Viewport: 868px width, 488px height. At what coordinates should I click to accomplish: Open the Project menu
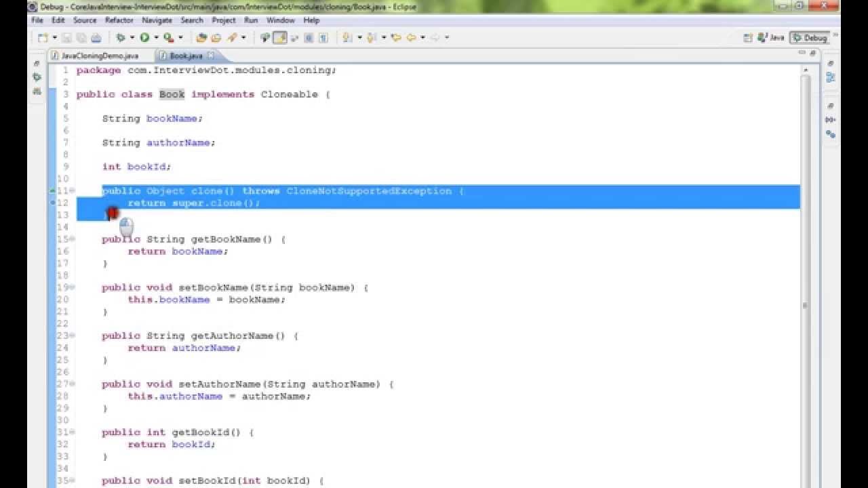coord(224,20)
